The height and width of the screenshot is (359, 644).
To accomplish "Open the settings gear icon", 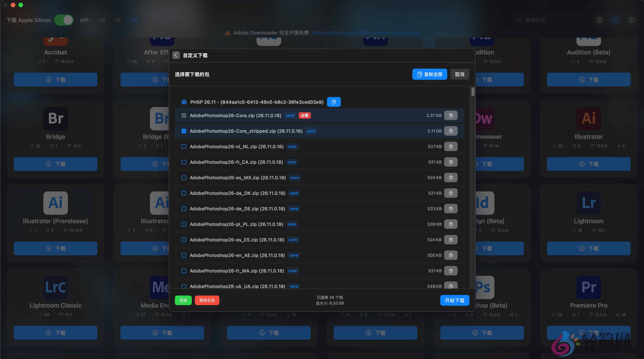I will pos(600,20).
